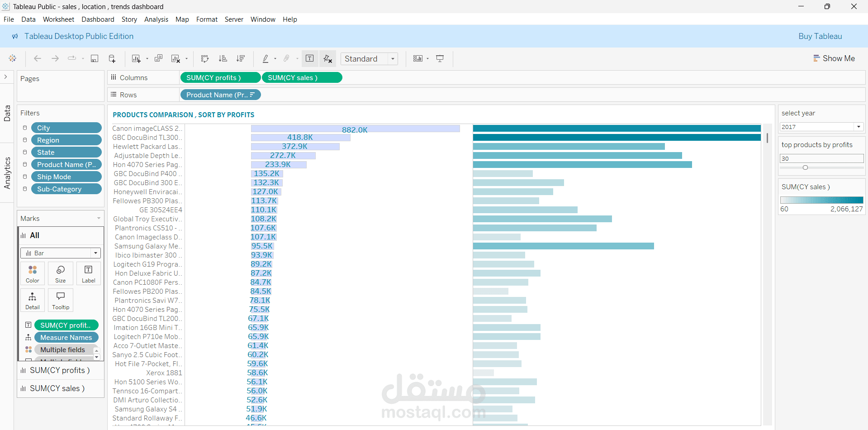Click the Swap Rows and Columns icon

pyautogui.click(x=205, y=58)
